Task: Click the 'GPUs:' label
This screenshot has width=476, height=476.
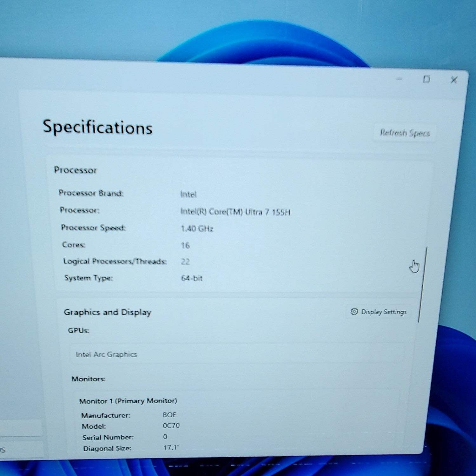Action: click(x=78, y=330)
